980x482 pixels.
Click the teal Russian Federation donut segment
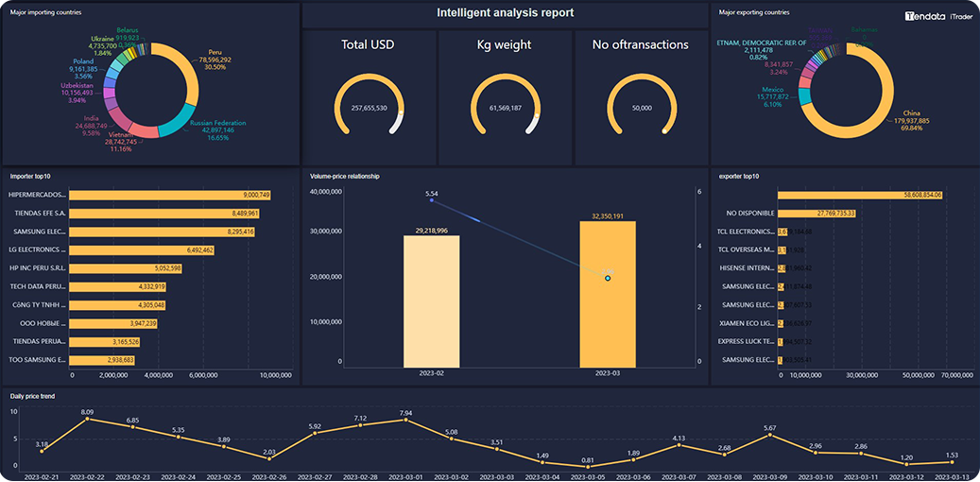tap(180, 121)
